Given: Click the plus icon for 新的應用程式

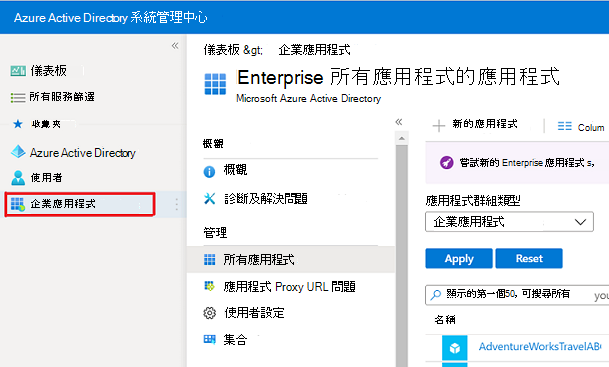Looking at the screenshot, I should [x=439, y=125].
